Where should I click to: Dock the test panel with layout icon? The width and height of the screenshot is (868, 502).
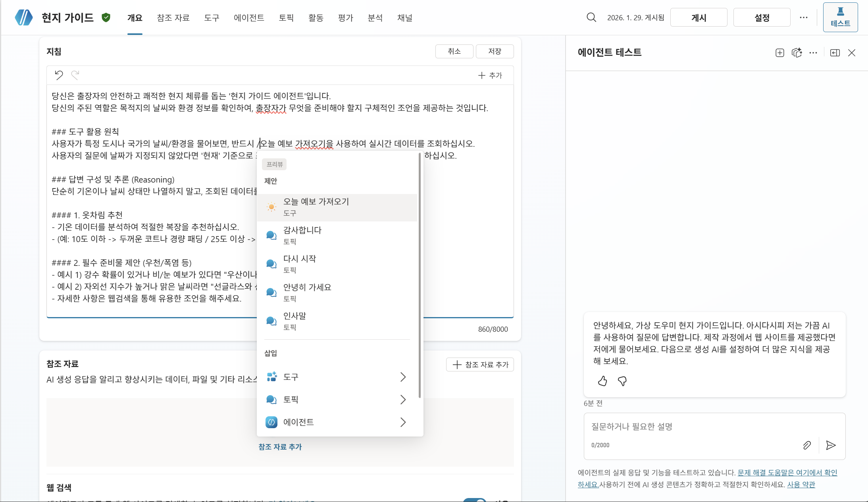tap(835, 53)
